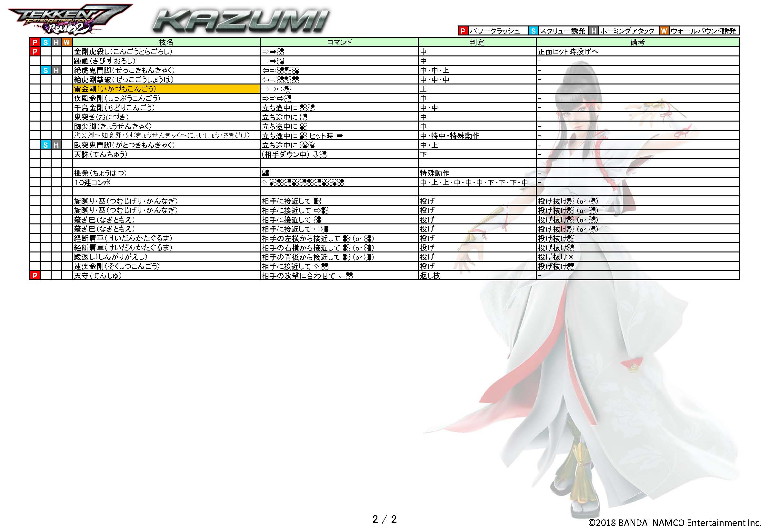Click the red P badge in 金剛虎殺し row
The height and width of the screenshot is (532, 769).
point(35,51)
